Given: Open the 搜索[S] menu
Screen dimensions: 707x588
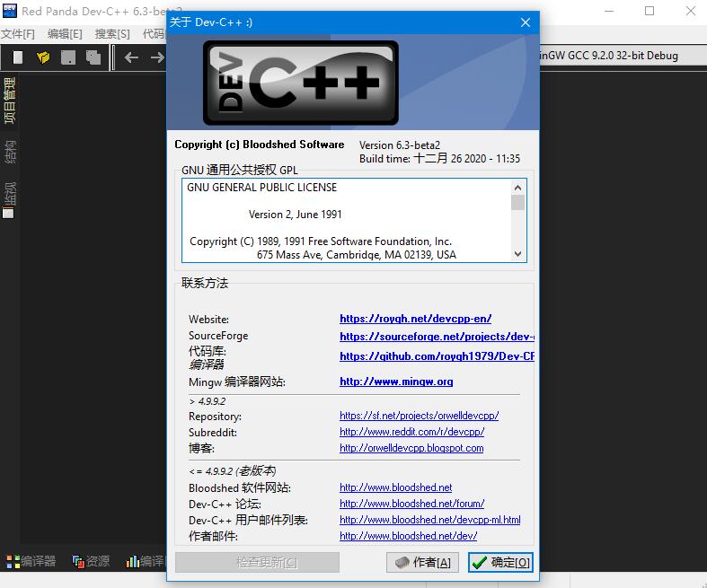Looking at the screenshot, I should pos(112,34).
